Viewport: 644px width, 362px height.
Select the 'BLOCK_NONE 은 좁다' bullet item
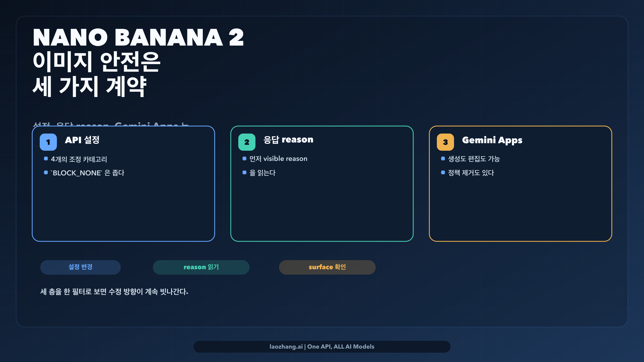(x=87, y=173)
